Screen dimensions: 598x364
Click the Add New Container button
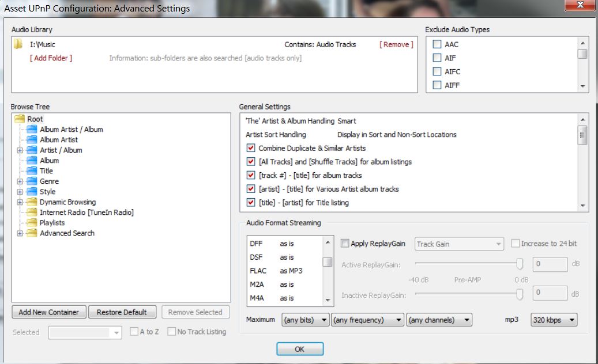pyautogui.click(x=48, y=312)
